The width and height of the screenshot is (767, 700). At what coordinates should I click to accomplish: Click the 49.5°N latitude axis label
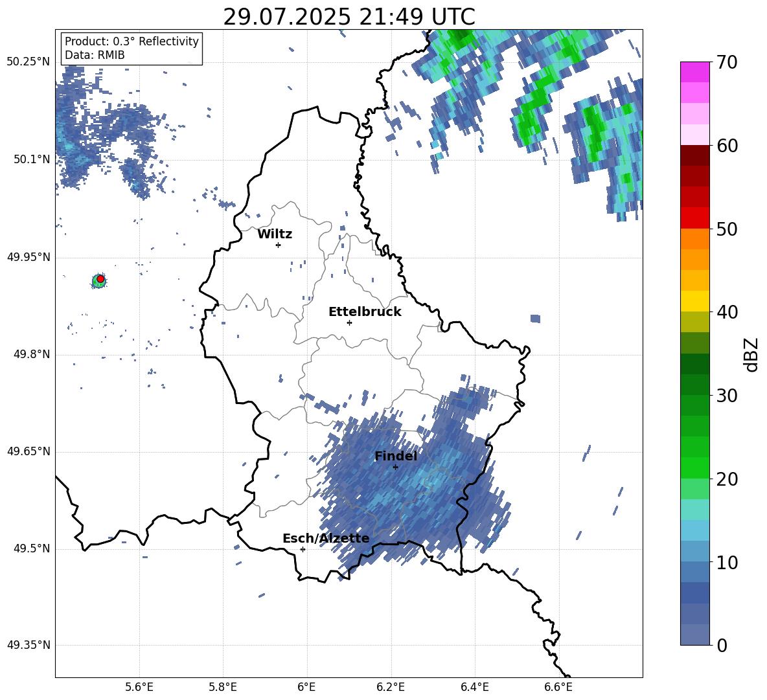click(x=32, y=548)
